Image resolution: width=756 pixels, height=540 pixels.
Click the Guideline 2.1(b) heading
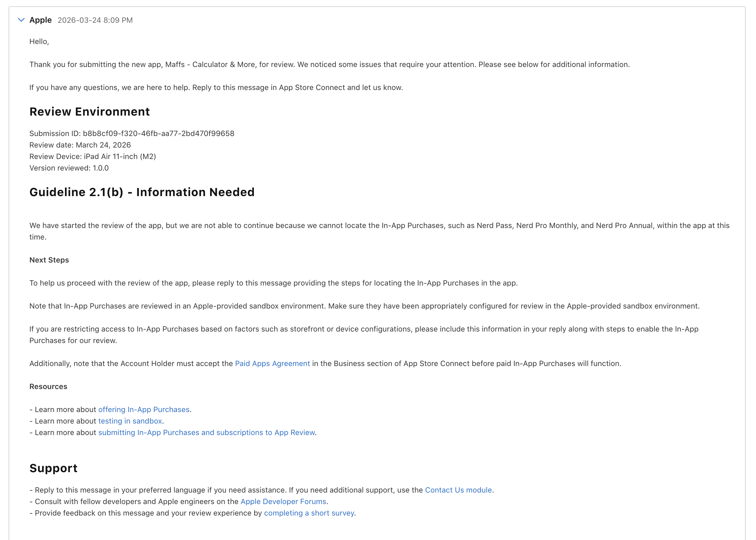point(142,192)
